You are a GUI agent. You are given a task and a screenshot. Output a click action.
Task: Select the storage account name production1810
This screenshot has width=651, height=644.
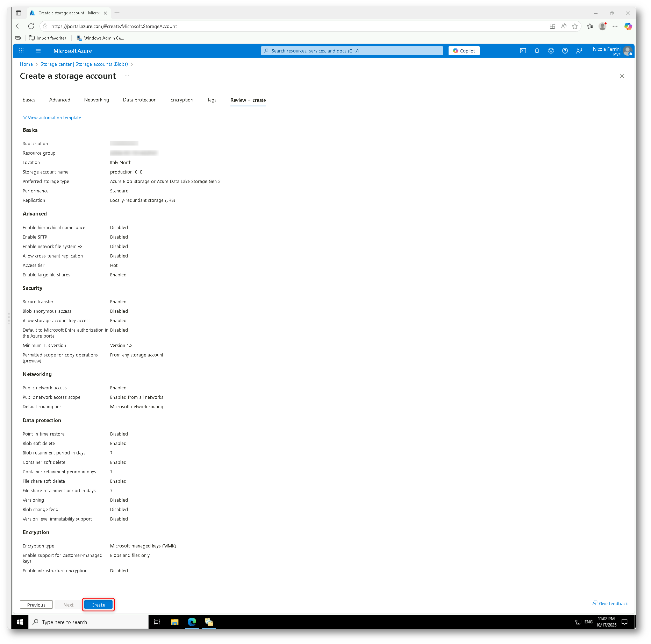click(x=126, y=172)
